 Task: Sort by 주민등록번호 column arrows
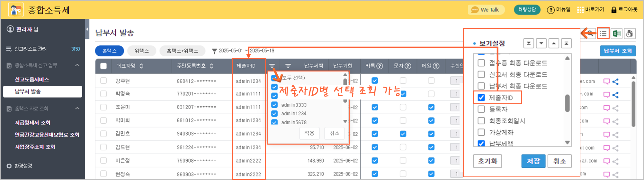(211, 66)
